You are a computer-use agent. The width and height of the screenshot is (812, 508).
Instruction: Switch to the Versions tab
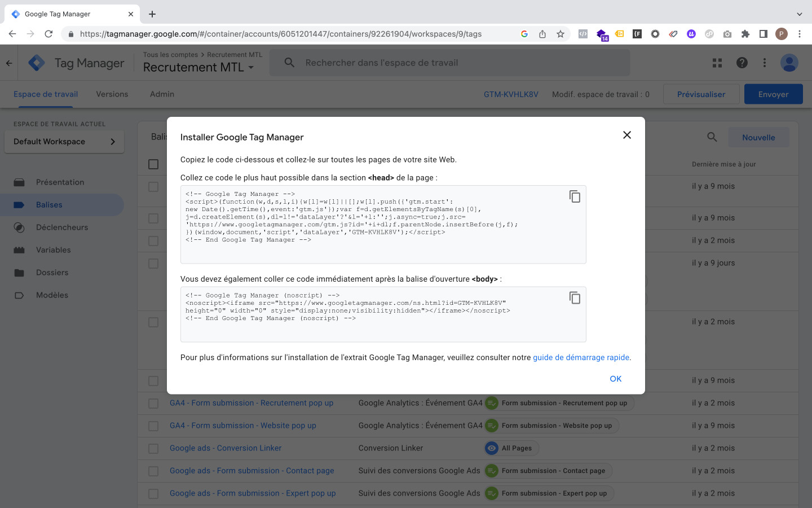point(112,94)
